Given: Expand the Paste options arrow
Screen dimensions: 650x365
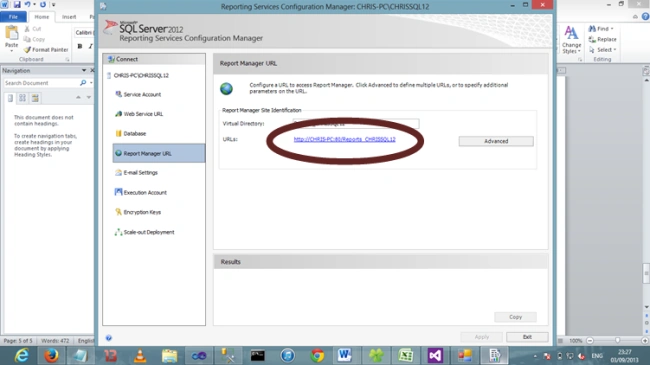Looking at the screenshot, I should [12, 50].
